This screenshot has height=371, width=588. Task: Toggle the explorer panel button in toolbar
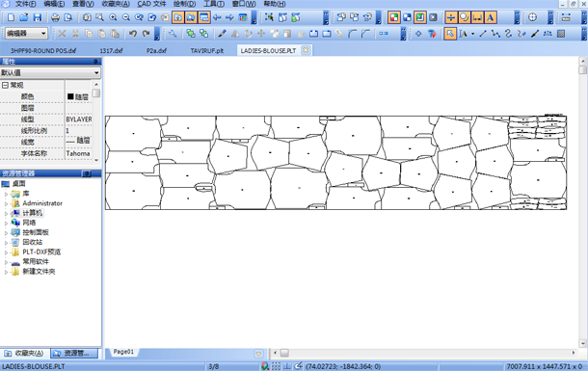pos(191,17)
